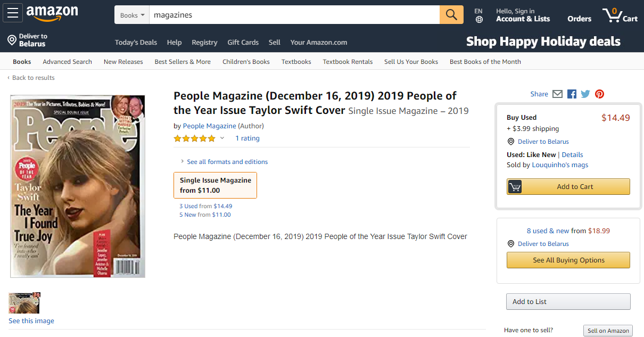Click Deliver to Belarus in Buy Used box
The width and height of the screenshot is (644, 337).
click(543, 142)
